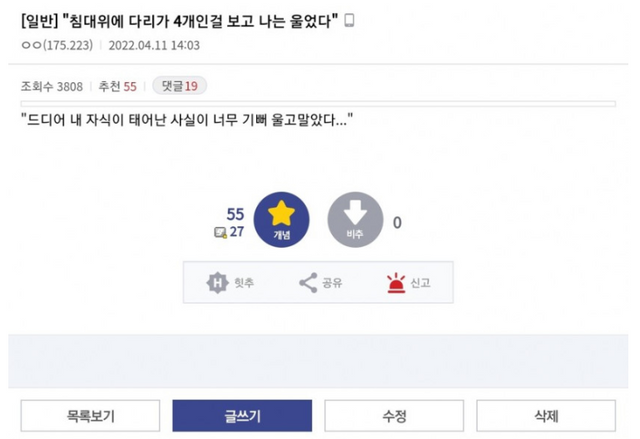Click the upvote total 55 beside star

coord(236,214)
